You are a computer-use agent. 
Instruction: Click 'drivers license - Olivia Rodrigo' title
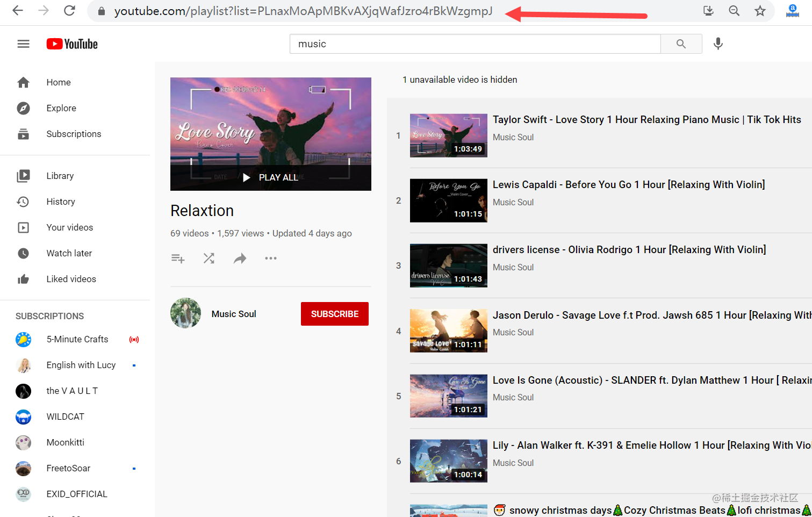pos(629,250)
